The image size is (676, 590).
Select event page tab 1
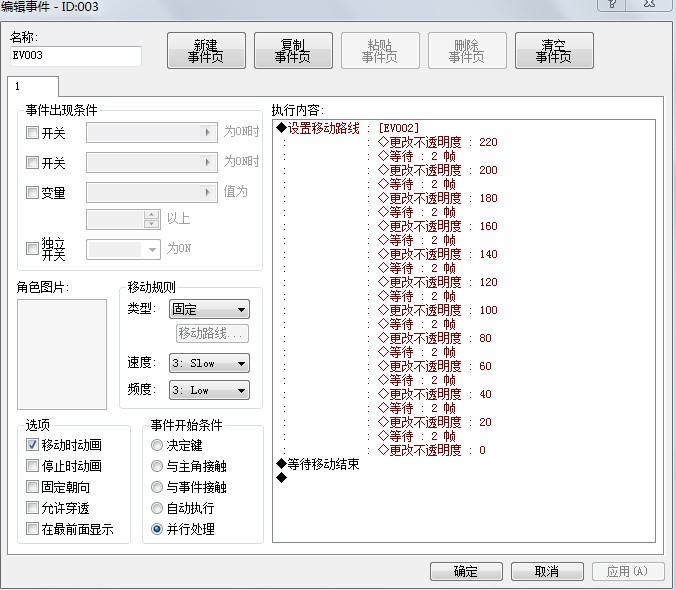coord(33,86)
